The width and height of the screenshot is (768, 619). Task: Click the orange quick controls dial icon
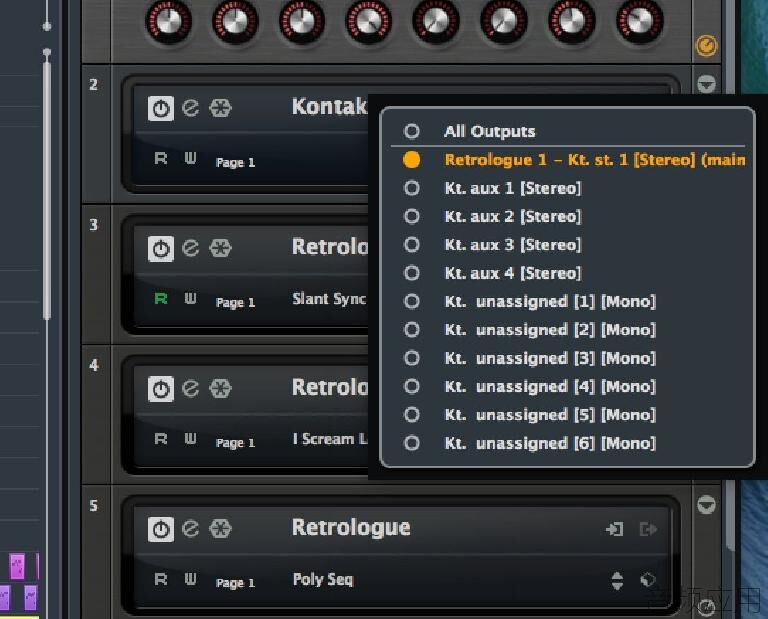tap(706, 46)
